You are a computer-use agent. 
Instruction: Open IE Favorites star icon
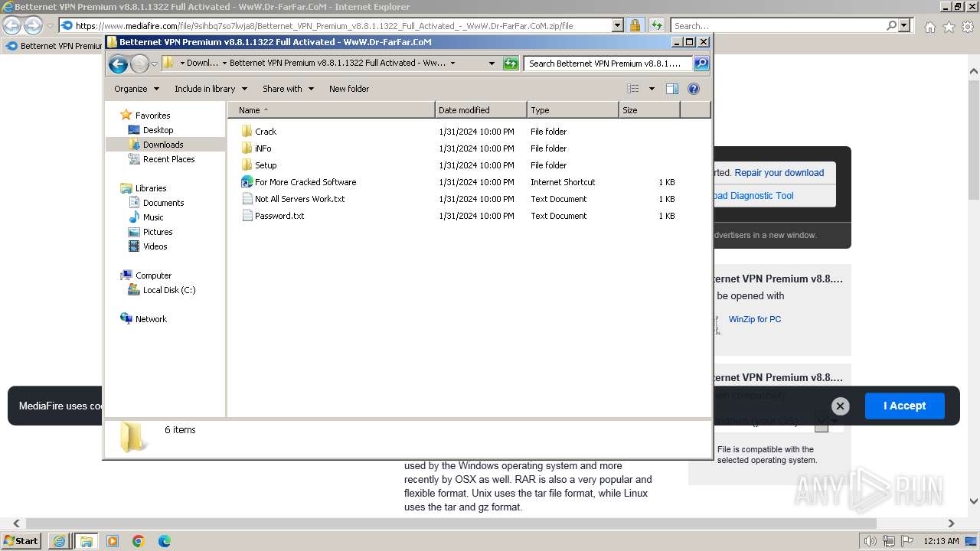949,27
